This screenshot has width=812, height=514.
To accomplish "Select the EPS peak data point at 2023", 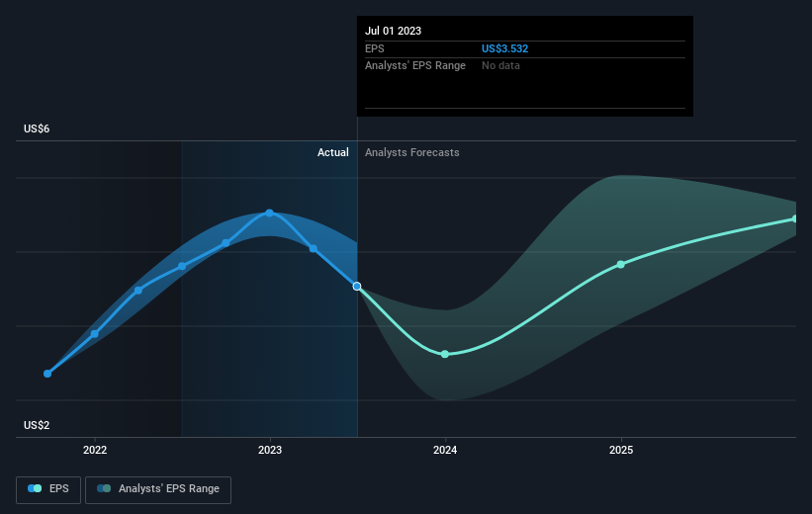I will pyautogui.click(x=269, y=214).
